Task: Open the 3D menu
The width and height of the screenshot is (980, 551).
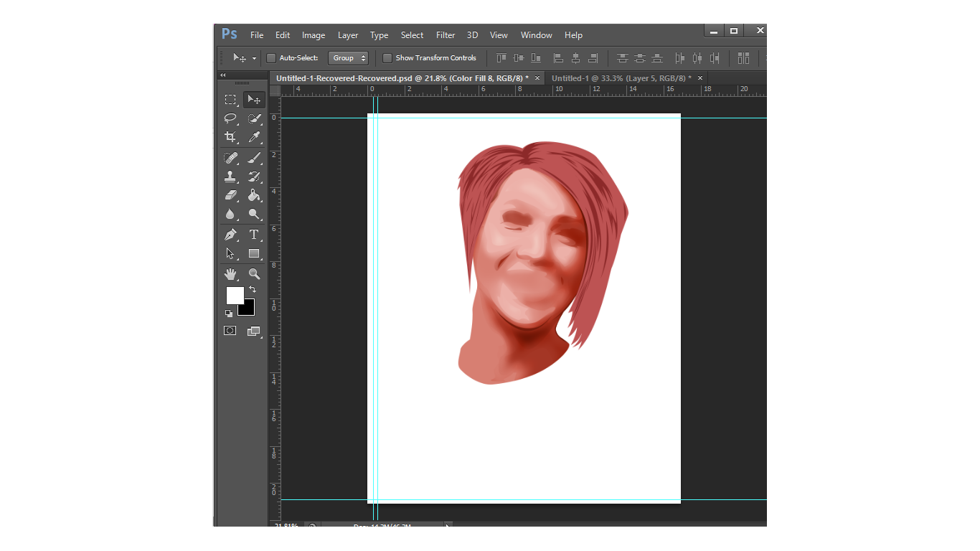Action: (472, 35)
